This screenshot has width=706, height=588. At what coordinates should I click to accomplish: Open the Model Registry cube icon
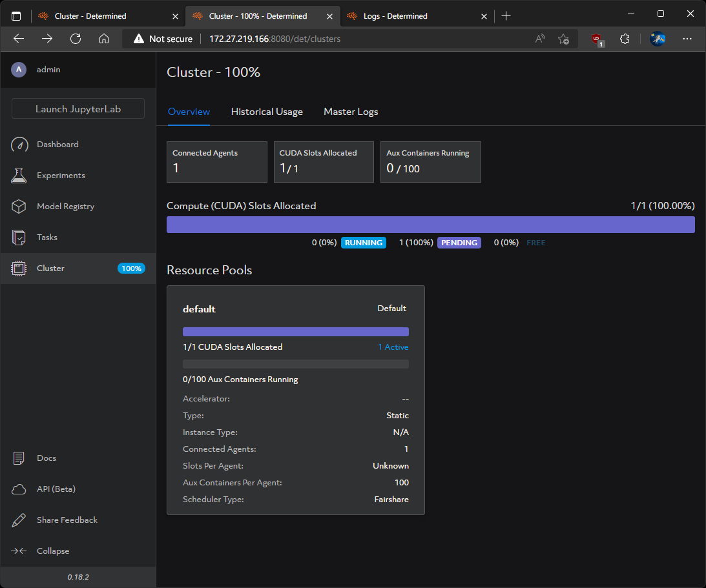(x=19, y=207)
